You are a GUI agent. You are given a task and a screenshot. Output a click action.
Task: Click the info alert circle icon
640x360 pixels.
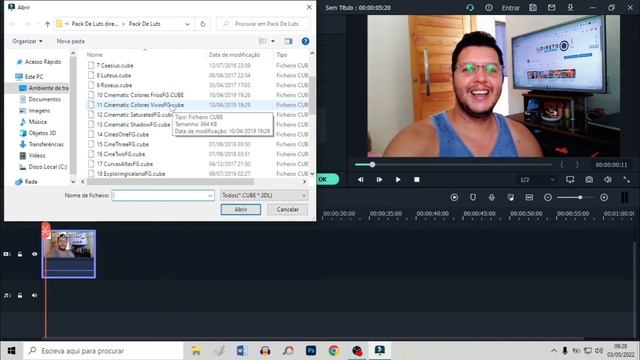click(x=489, y=7)
